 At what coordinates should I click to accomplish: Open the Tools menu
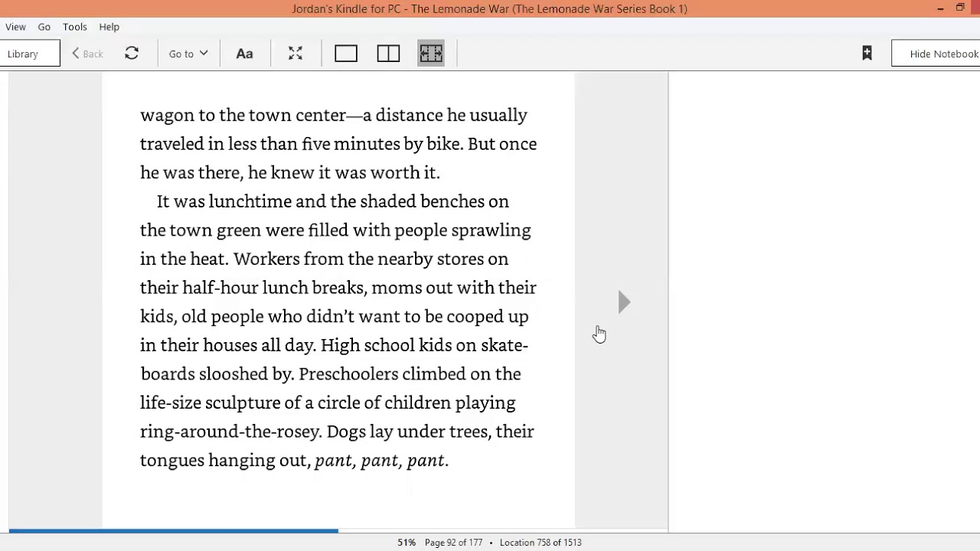tap(74, 27)
